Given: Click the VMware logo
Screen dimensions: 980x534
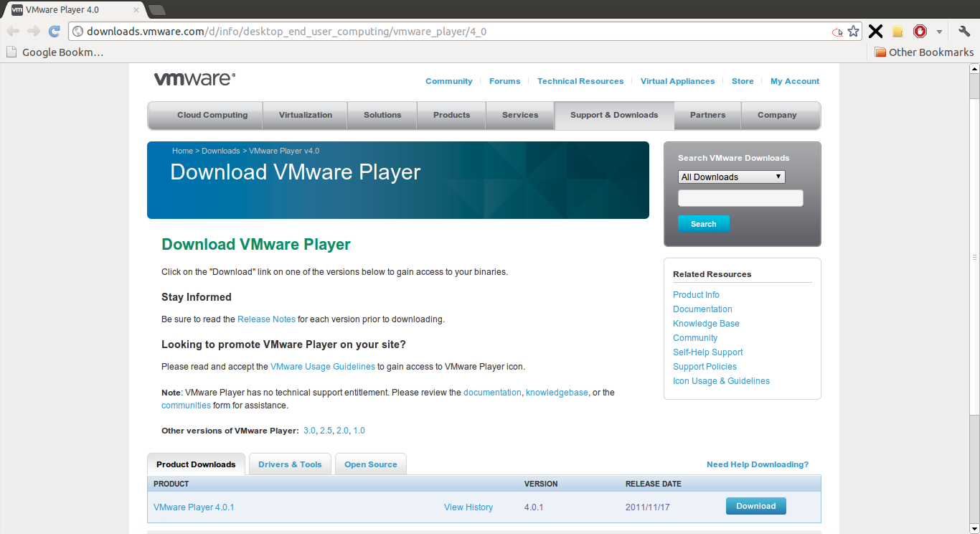Looking at the screenshot, I should coord(194,79).
